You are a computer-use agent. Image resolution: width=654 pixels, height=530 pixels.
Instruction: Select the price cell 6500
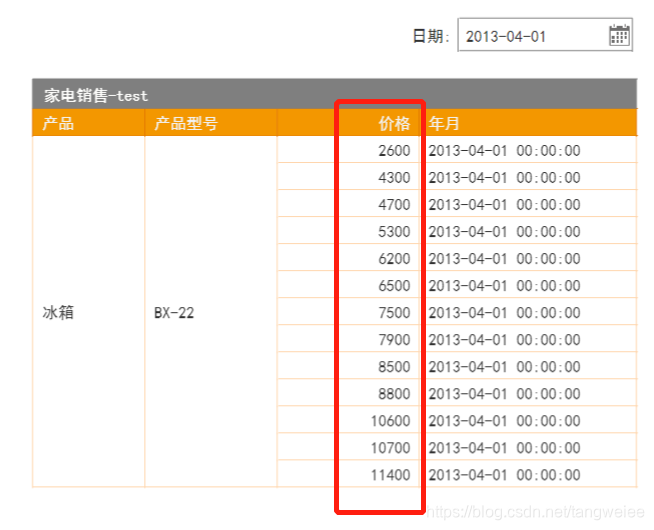click(348, 286)
